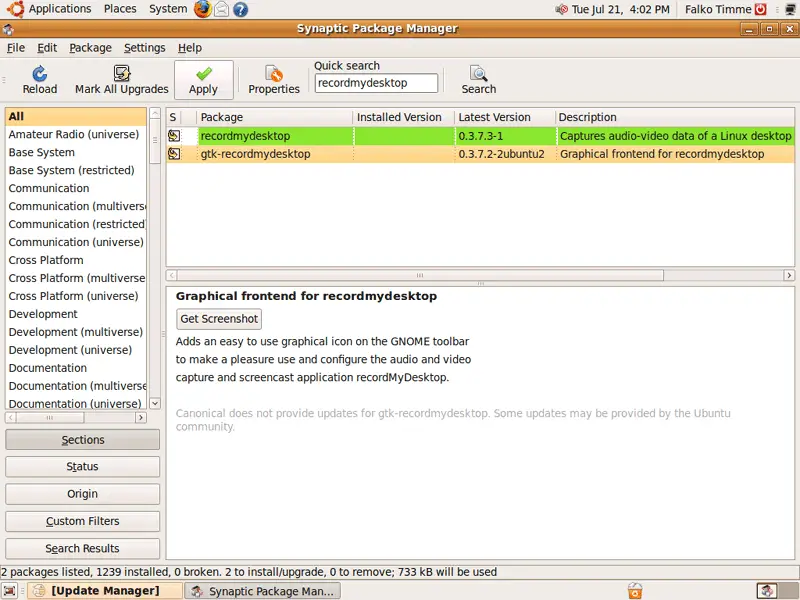Open the Settings menu

144,48
